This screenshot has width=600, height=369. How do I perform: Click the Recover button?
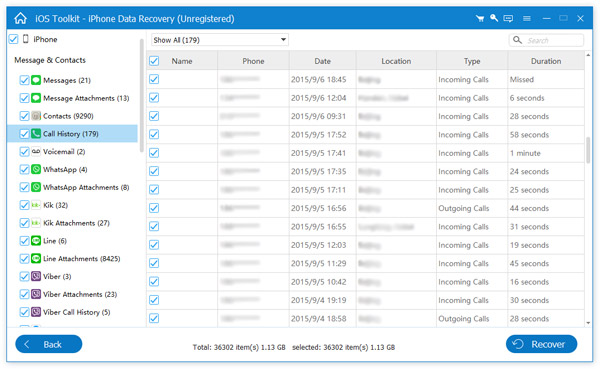[541, 344]
